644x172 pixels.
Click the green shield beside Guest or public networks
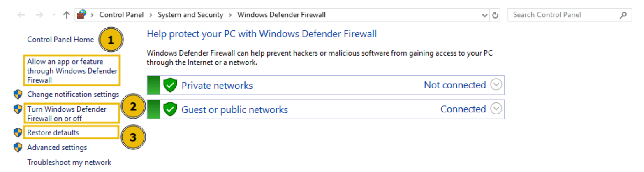pyautogui.click(x=170, y=109)
